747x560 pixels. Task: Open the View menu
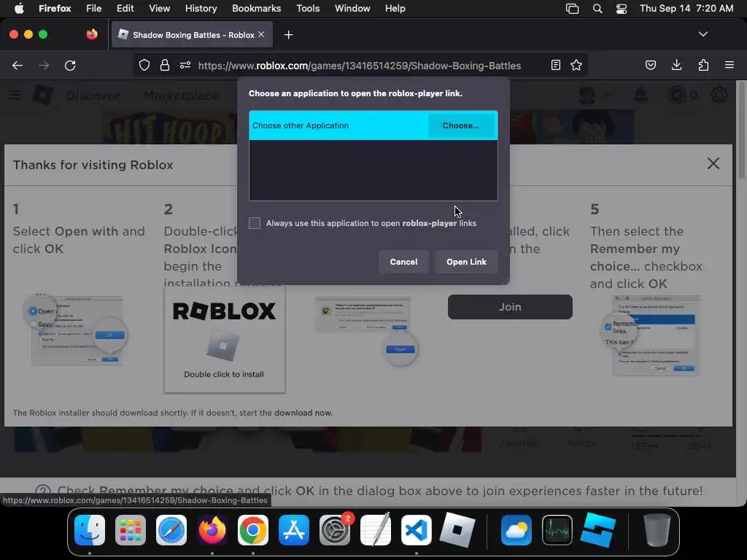pyautogui.click(x=159, y=8)
